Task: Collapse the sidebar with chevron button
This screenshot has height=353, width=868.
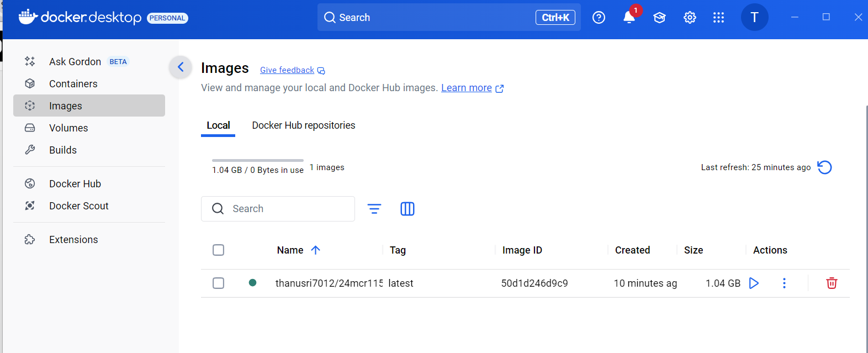Action: [181, 67]
